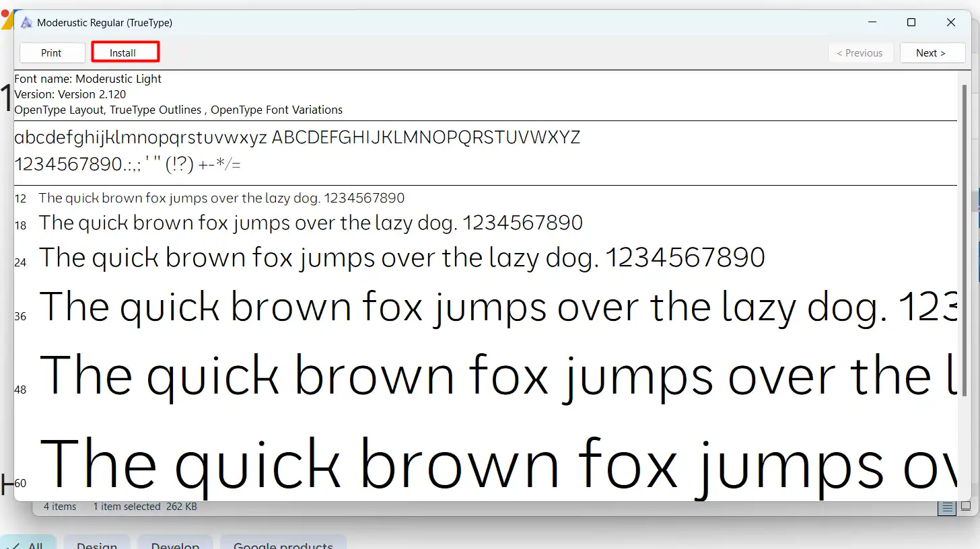980x549 pixels.
Task: Switch File Explorer to details view icon
Action: tap(948, 507)
